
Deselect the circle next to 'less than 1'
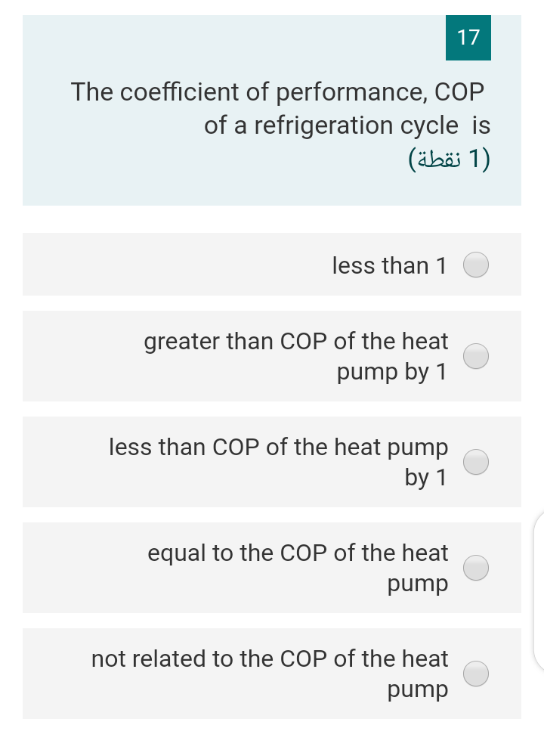tap(476, 265)
